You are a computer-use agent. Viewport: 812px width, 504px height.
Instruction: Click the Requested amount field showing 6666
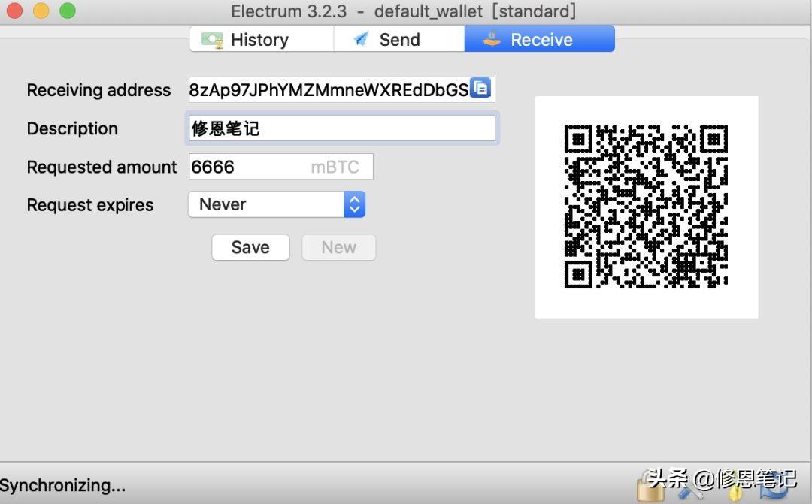pos(248,167)
